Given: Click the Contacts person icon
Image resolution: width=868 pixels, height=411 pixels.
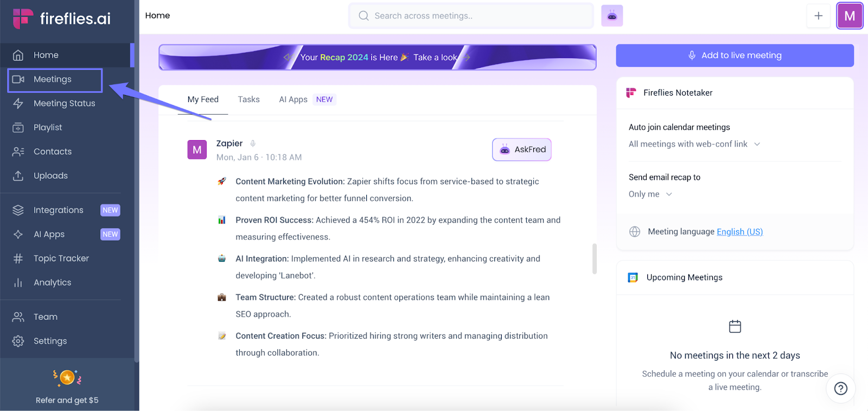Looking at the screenshot, I should 18,151.
